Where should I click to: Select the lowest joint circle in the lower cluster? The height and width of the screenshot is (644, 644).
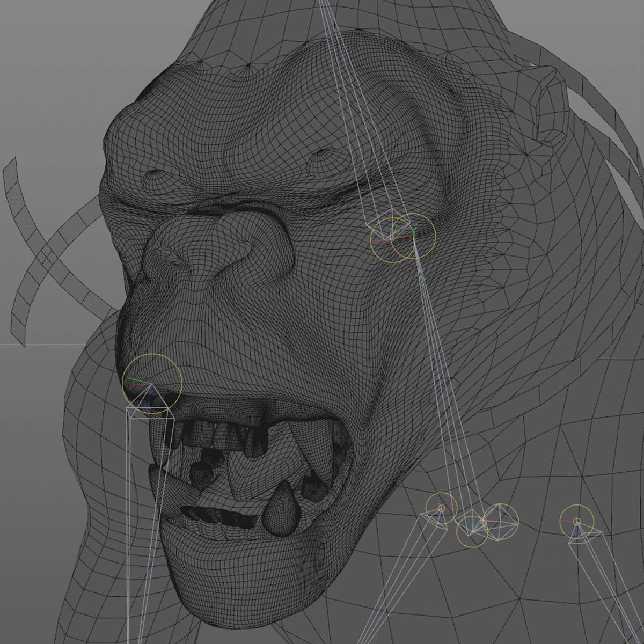pos(472,532)
